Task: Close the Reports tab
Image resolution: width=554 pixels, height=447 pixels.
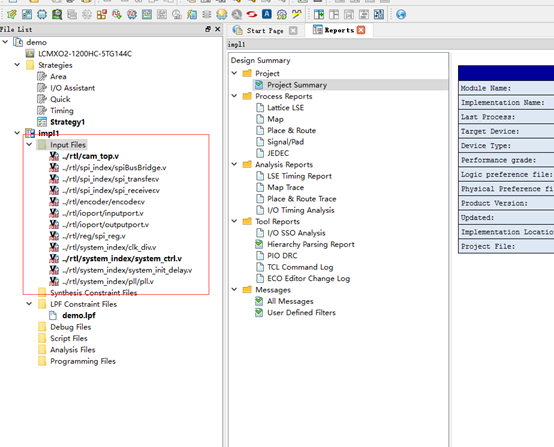Action: pyautogui.click(x=361, y=30)
